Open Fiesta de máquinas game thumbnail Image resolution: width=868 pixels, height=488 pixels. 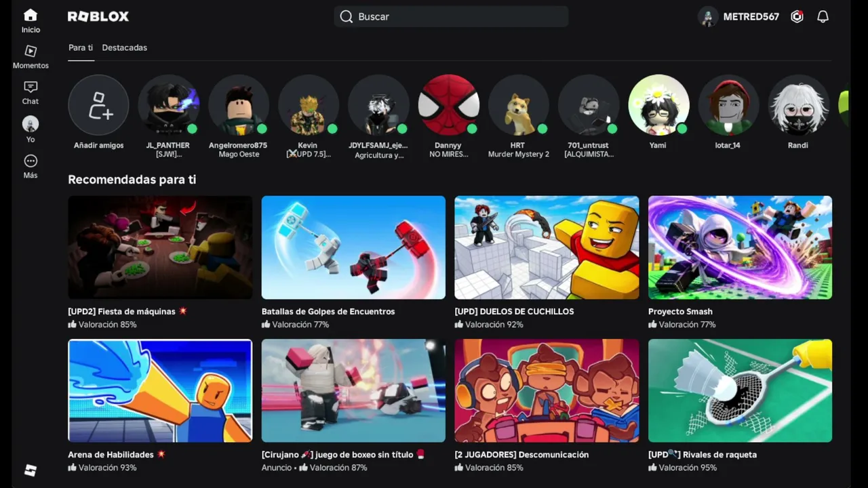[x=160, y=247]
